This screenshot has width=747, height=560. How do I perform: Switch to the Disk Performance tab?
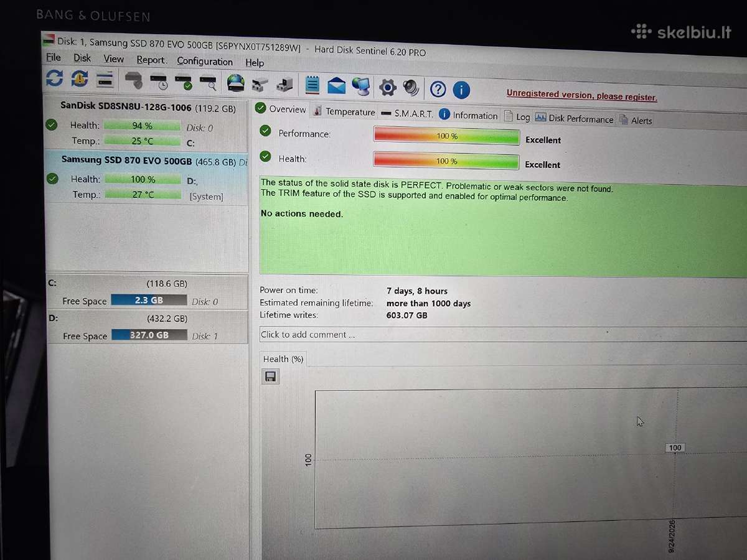574,118
